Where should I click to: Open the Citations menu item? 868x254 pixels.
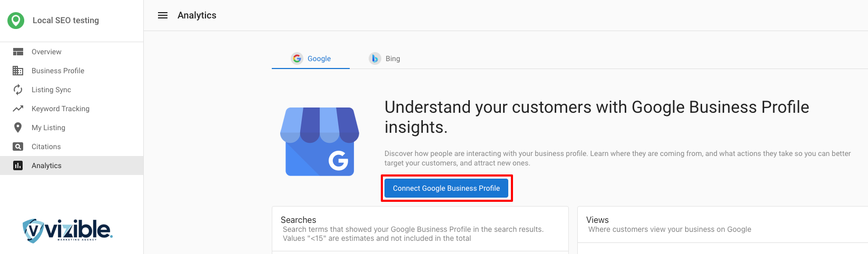[46, 146]
